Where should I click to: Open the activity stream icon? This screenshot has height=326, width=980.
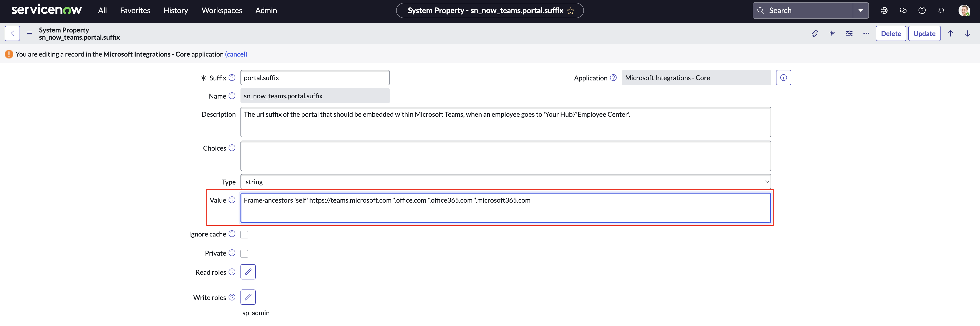[x=832, y=33]
